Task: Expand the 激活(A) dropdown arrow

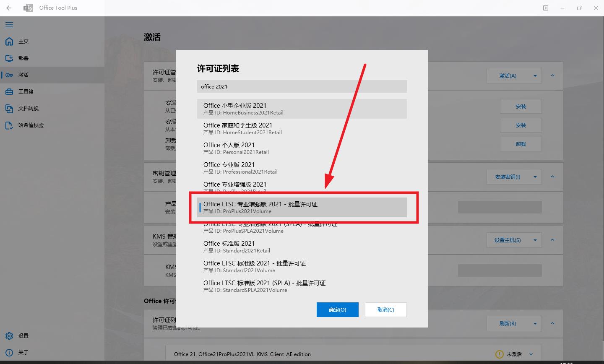Action: 535,75
